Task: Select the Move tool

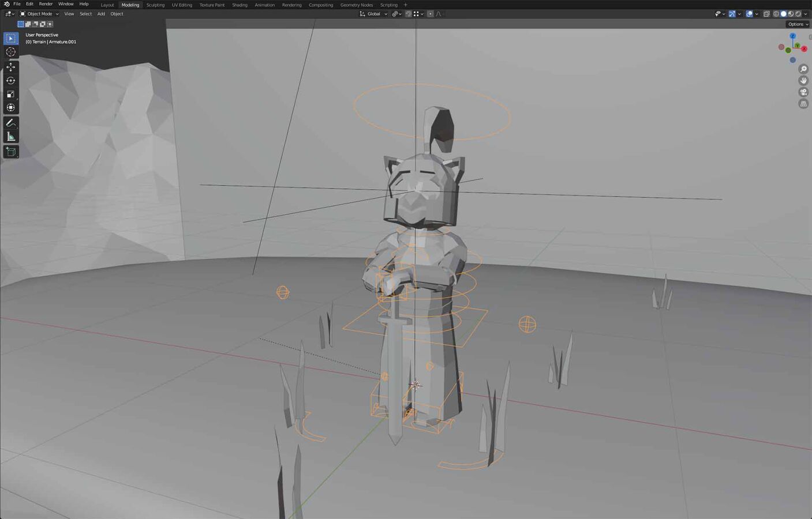Action: tap(10, 67)
